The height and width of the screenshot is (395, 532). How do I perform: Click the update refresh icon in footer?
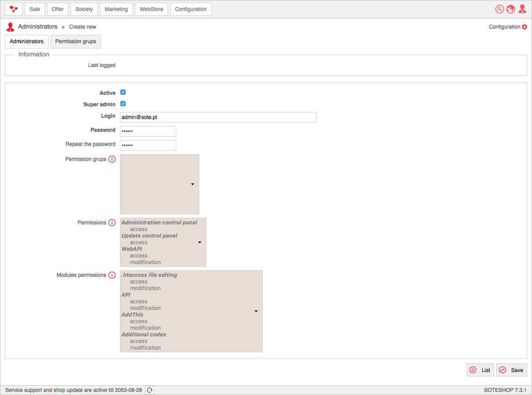[x=150, y=390]
